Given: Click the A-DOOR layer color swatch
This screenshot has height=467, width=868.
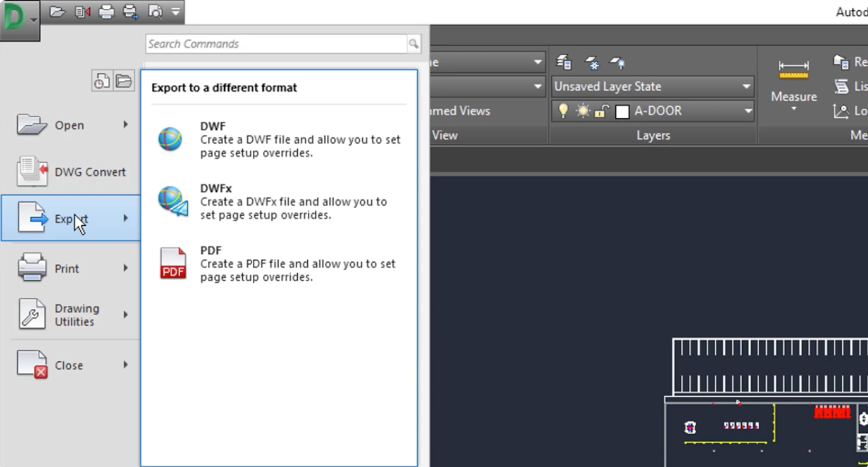Looking at the screenshot, I should pos(622,111).
